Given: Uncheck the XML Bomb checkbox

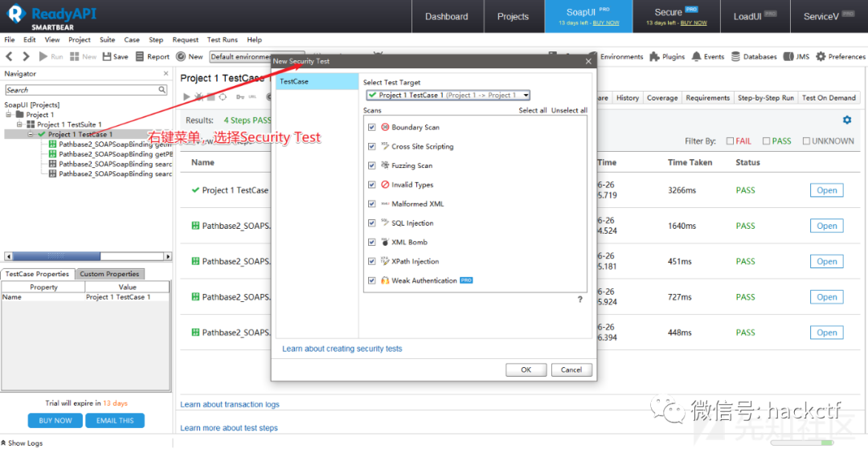Looking at the screenshot, I should [x=372, y=243].
